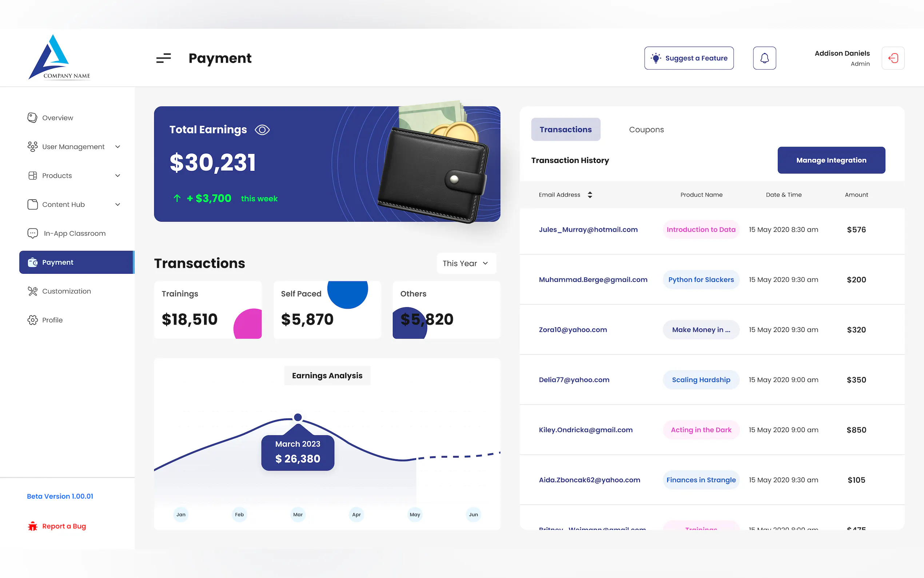Screen dimensions: 924x578
Task: Open In-App Classroom chat icon
Action: click(32, 233)
